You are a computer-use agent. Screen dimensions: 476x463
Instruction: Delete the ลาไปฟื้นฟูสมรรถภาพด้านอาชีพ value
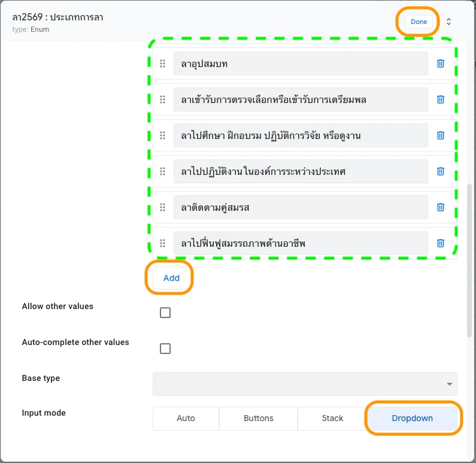click(x=441, y=243)
